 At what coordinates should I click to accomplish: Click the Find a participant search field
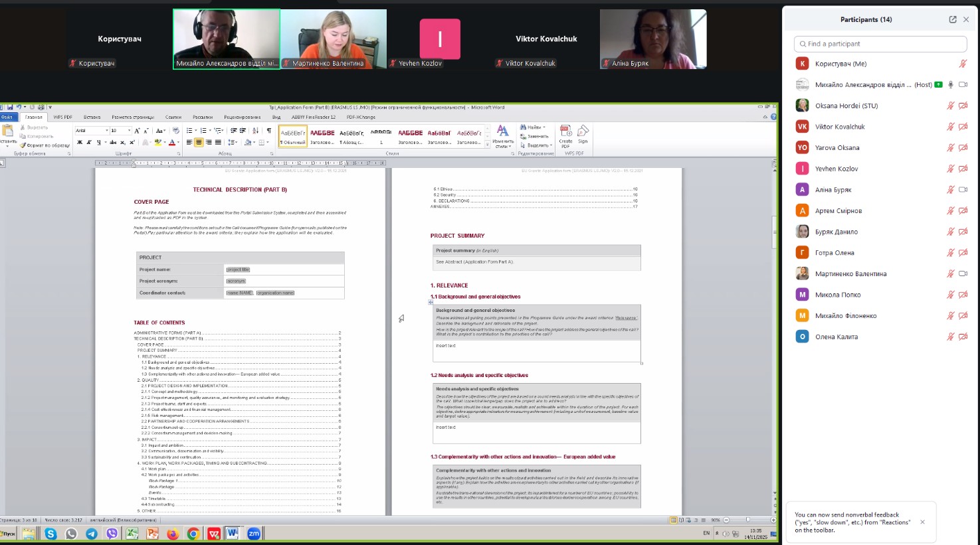point(880,44)
